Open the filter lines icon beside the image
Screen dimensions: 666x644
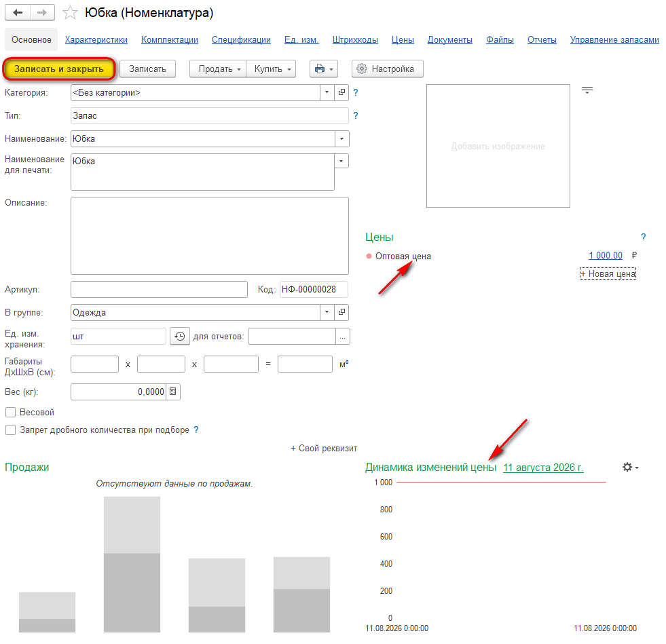click(587, 90)
